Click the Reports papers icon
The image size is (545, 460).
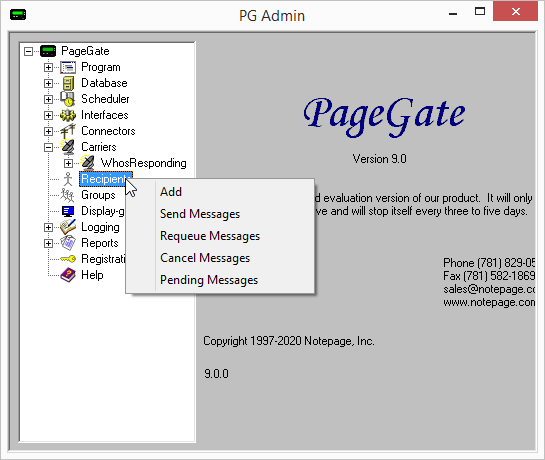(68, 243)
